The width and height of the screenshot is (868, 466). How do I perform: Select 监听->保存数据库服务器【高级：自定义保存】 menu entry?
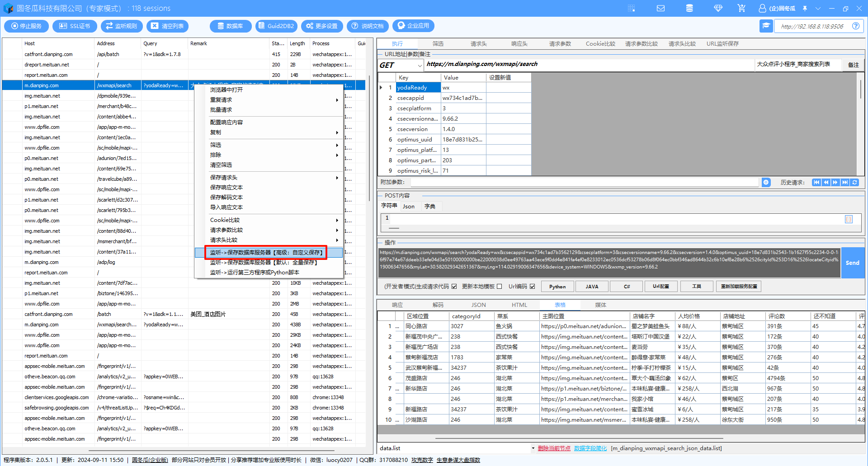click(x=267, y=253)
